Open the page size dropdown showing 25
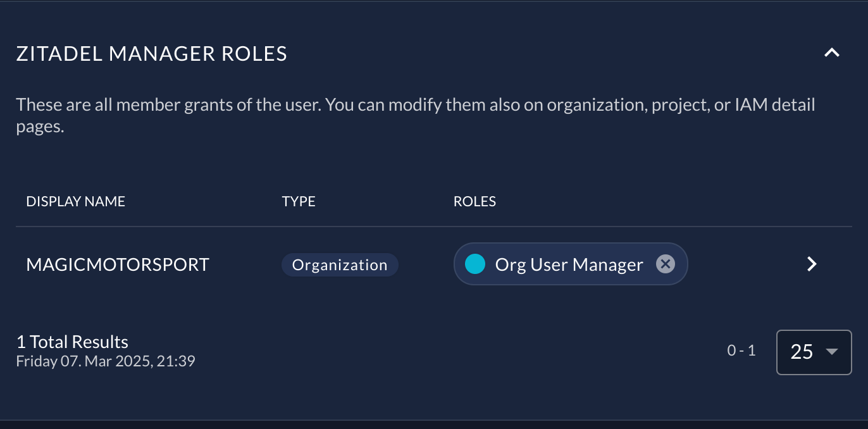Viewport: 868px width, 429px height. tap(814, 351)
